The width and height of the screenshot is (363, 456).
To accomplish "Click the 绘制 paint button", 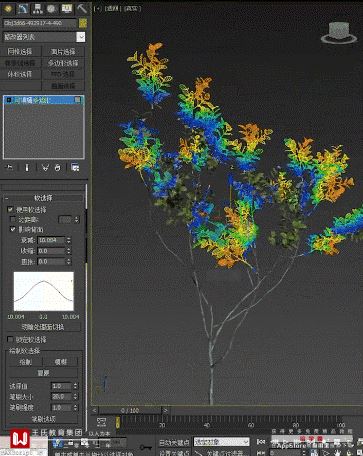I will click(25, 362).
